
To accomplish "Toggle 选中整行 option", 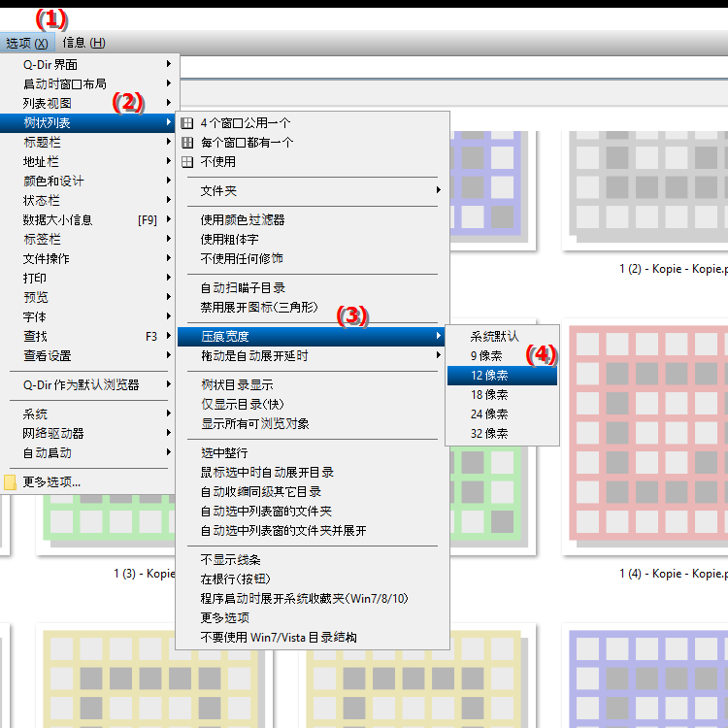I will point(312,453).
